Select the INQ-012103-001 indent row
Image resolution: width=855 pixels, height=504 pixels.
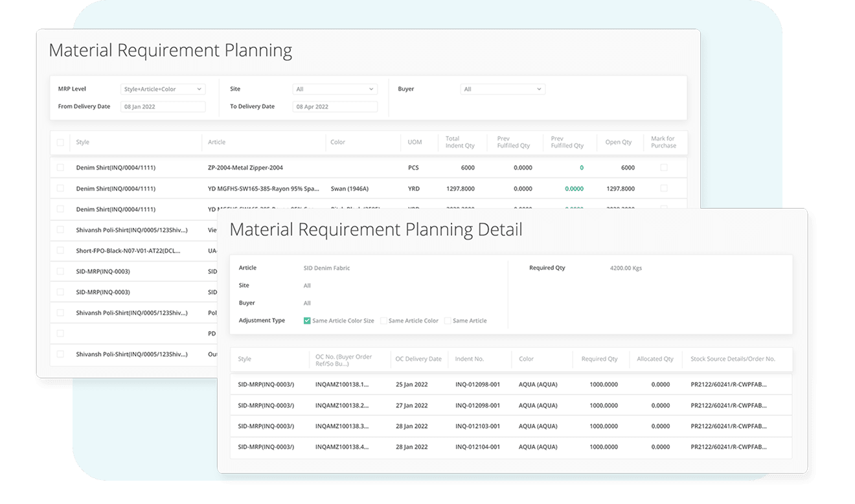(477, 426)
